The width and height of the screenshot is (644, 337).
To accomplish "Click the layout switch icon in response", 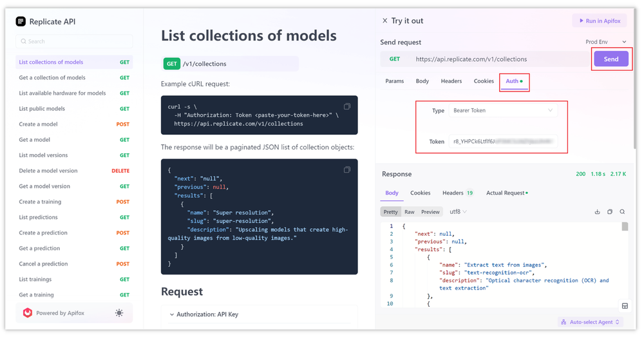I will (624, 305).
